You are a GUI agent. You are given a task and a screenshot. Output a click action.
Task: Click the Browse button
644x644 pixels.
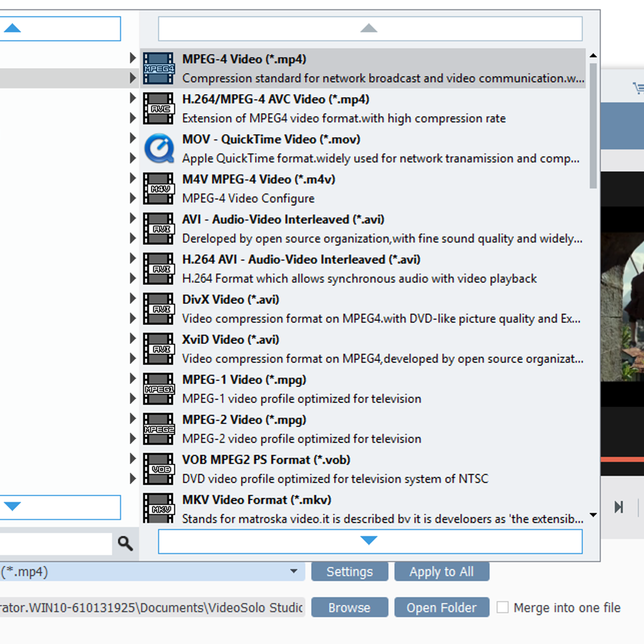[350, 607]
